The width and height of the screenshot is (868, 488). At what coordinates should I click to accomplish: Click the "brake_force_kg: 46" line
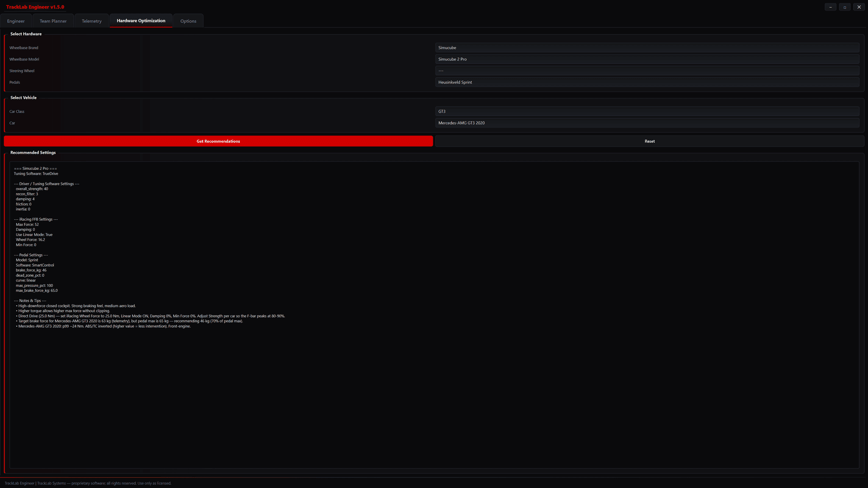click(31, 270)
